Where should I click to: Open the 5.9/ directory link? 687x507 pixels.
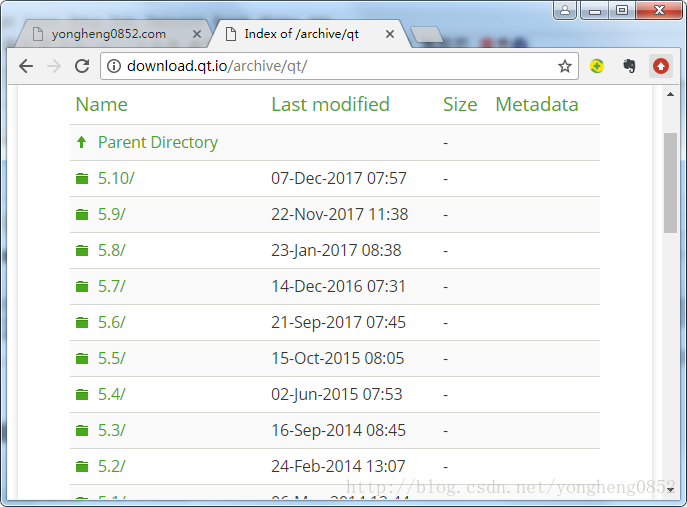111,214
